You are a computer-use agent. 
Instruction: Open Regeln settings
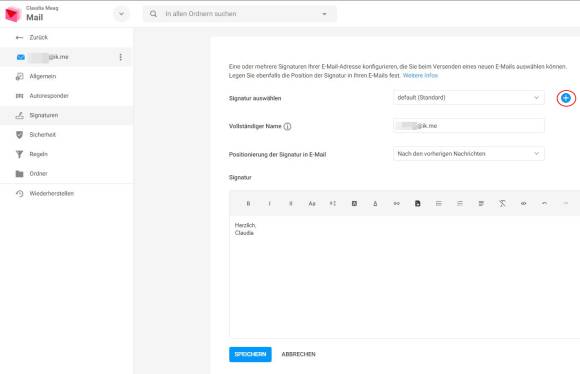[x=67, y=154]
